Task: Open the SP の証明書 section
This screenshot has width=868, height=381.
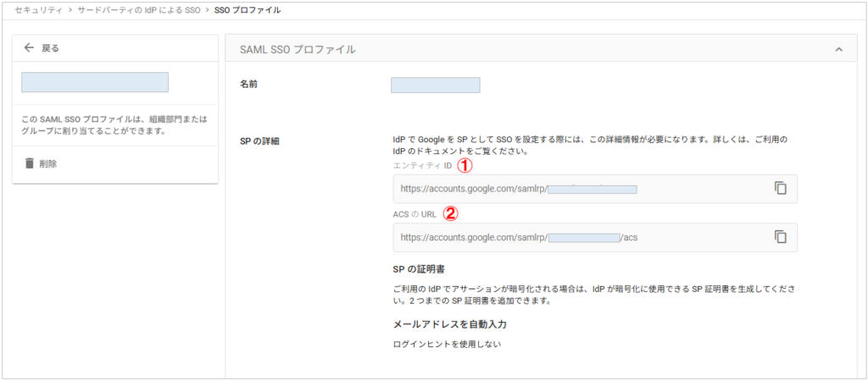Action: point(424,269)
